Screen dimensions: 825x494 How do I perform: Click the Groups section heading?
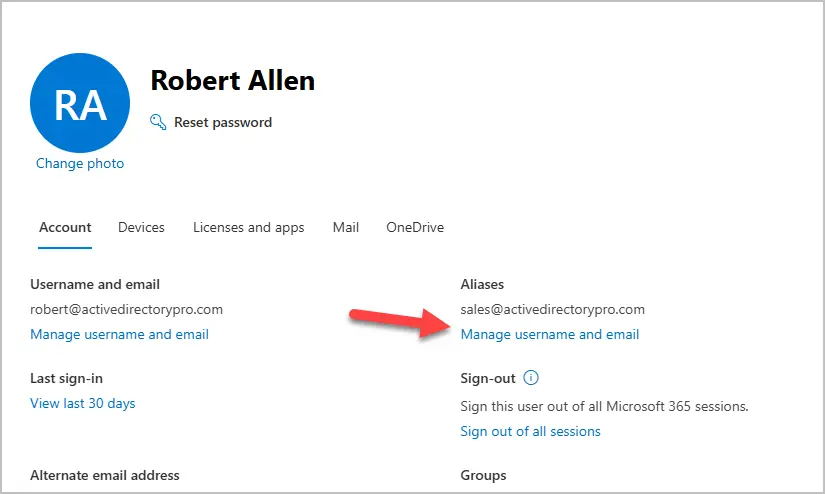(x=483, y=475)
